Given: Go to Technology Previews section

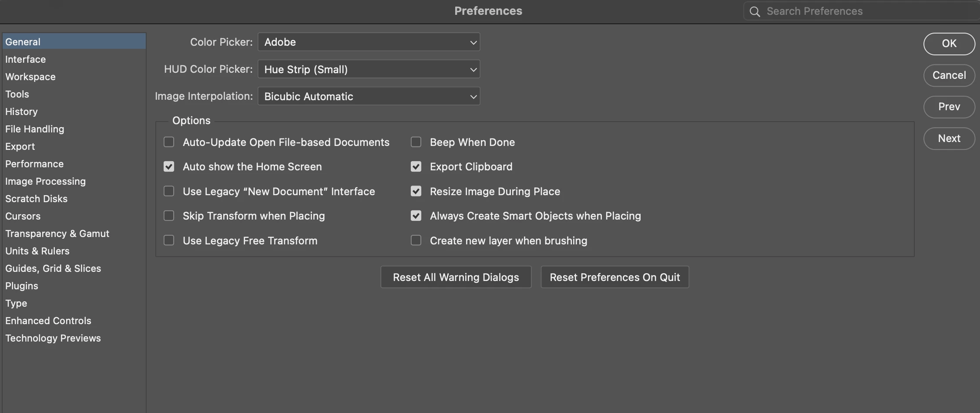Looking at the screenshot, I should pyautogui.click(x=53, y=338).
